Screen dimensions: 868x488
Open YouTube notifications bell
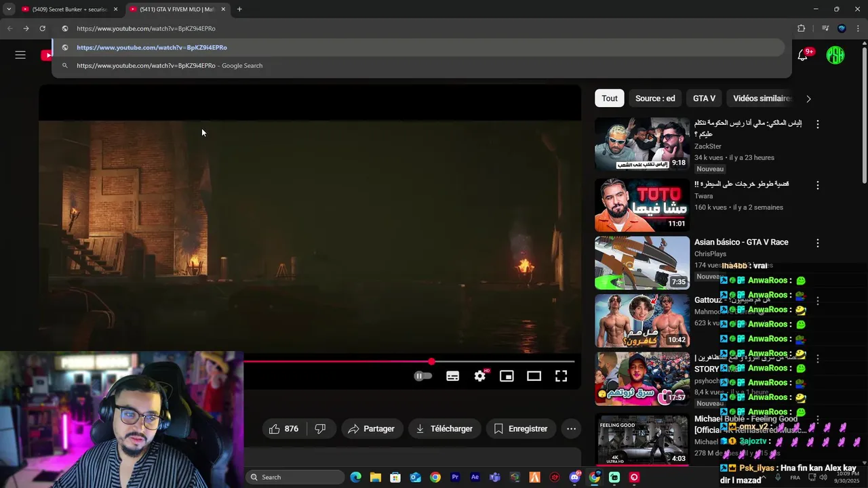pyautogui.click(x=803, y=56)
